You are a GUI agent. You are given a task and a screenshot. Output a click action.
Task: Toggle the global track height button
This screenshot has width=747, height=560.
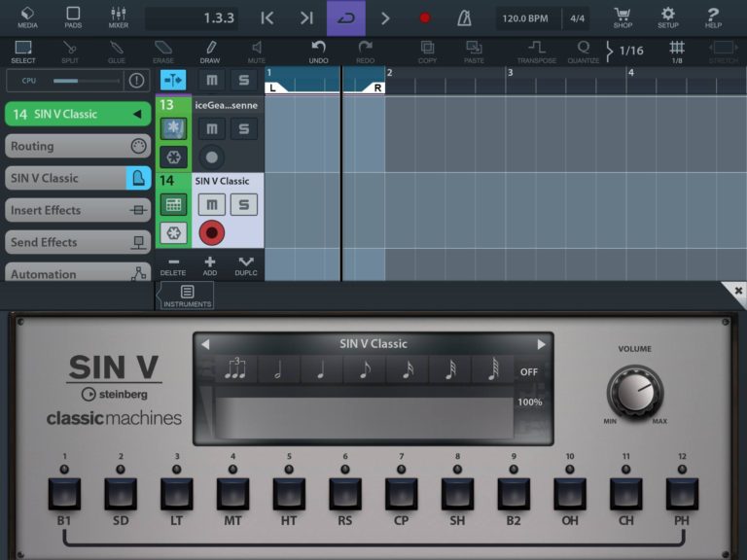173,80
